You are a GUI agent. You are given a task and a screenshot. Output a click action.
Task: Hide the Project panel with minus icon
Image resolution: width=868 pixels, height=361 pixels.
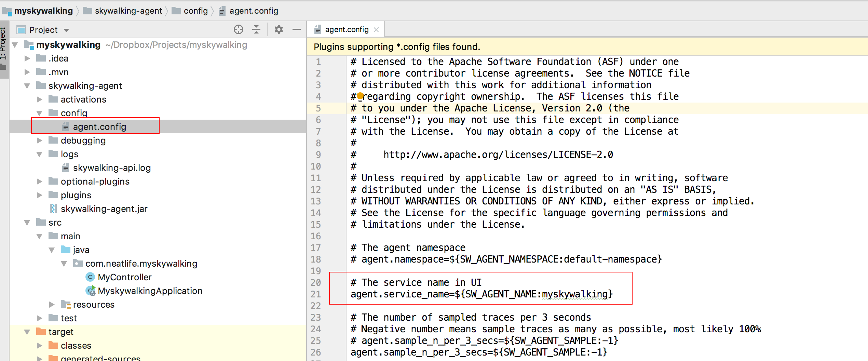tap(297, 30)
